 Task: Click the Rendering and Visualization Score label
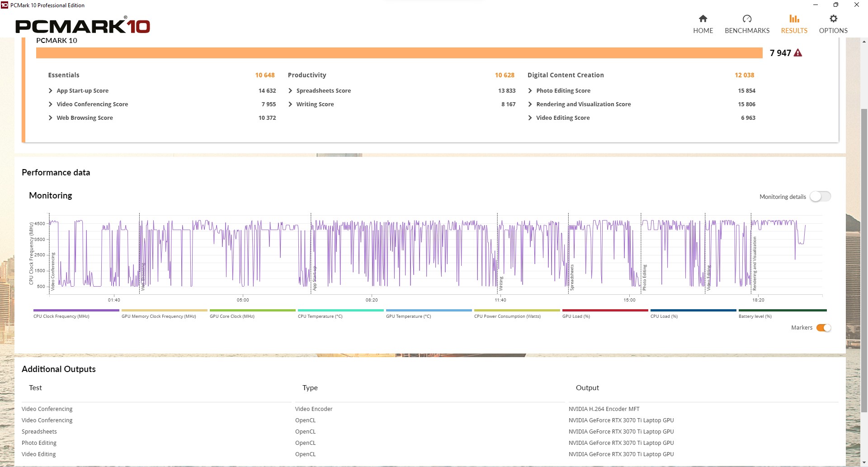(583, 104)
